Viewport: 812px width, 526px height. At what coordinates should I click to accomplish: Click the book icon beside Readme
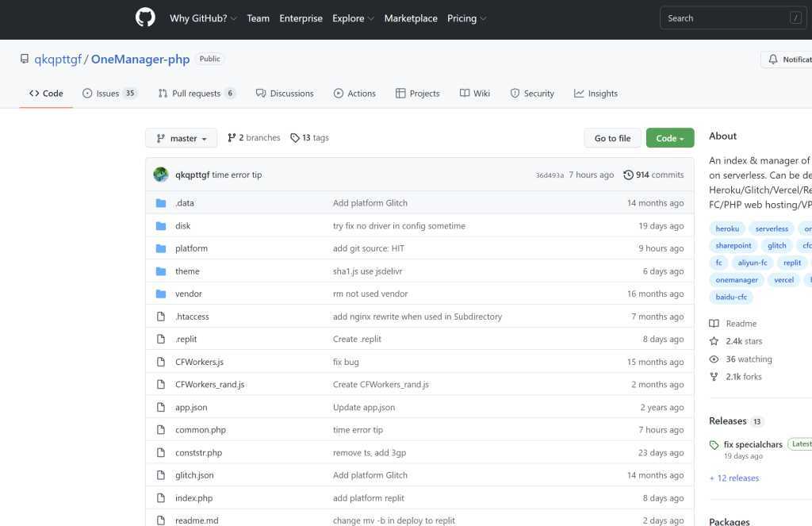tap(714, 324)
